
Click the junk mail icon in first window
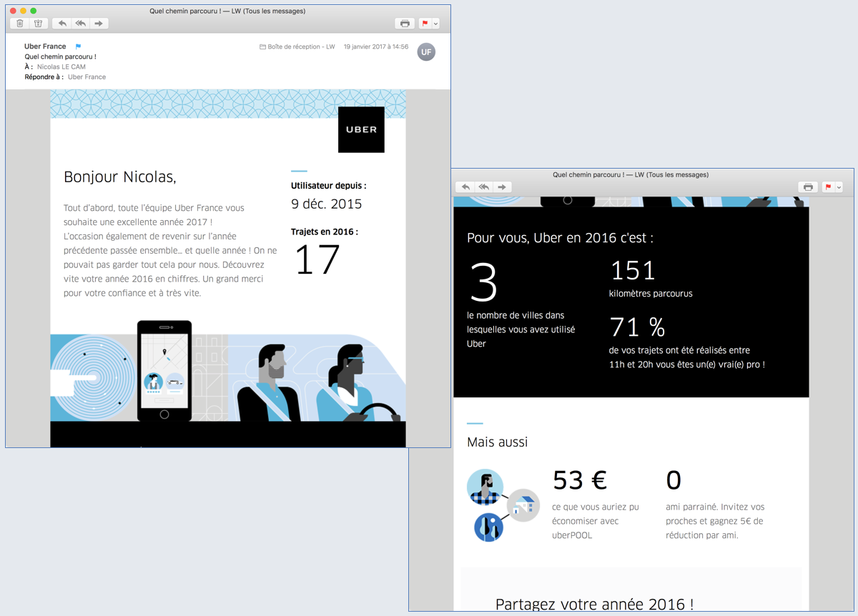click(38, 24)
